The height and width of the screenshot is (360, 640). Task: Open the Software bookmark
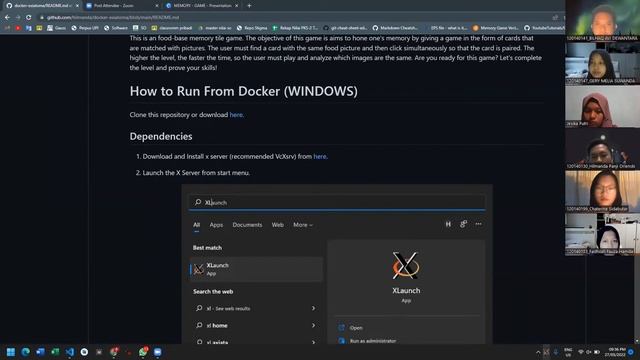coord(116,28)
